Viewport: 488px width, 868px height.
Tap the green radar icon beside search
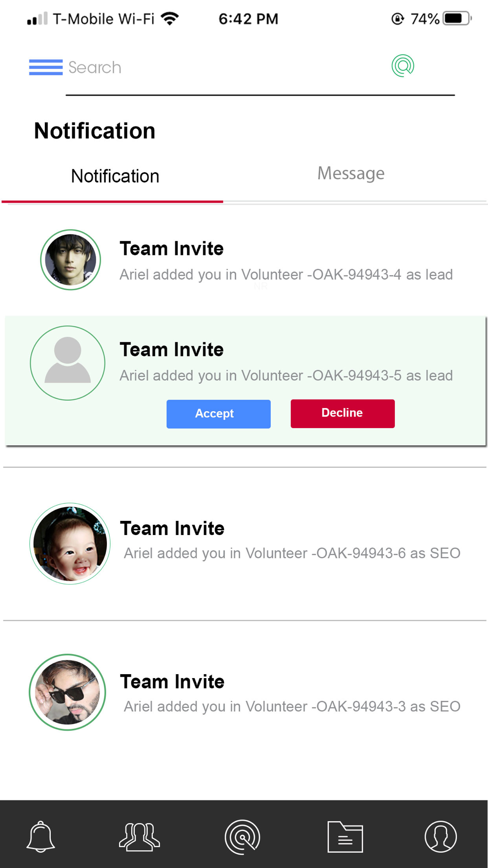(x=403, y=66)
